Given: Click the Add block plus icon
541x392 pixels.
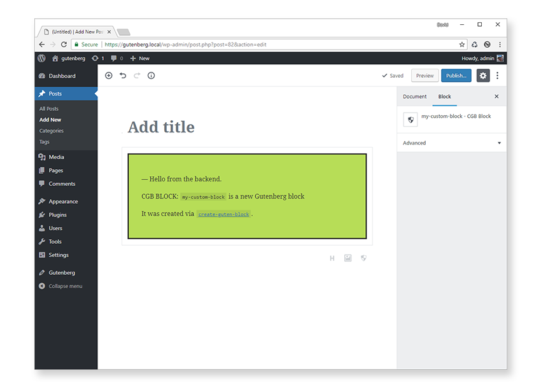Looking at the screenshot, I should pos(109,76).
